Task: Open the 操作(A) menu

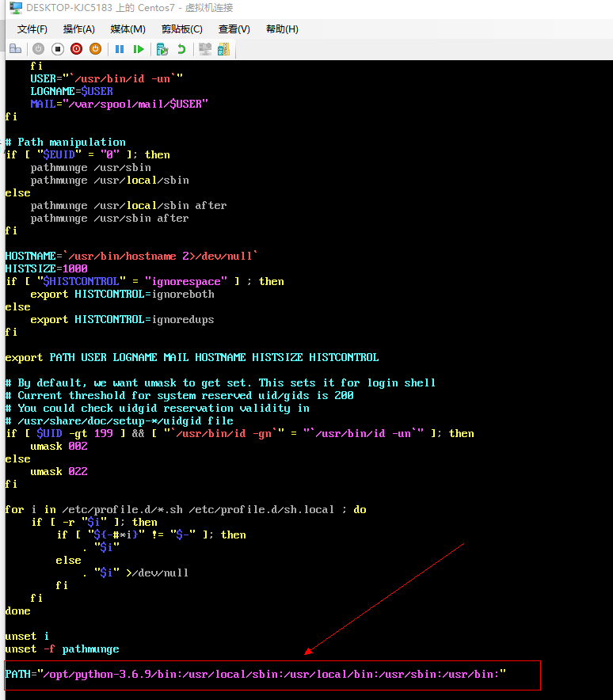Action: (x=79, y=29)
